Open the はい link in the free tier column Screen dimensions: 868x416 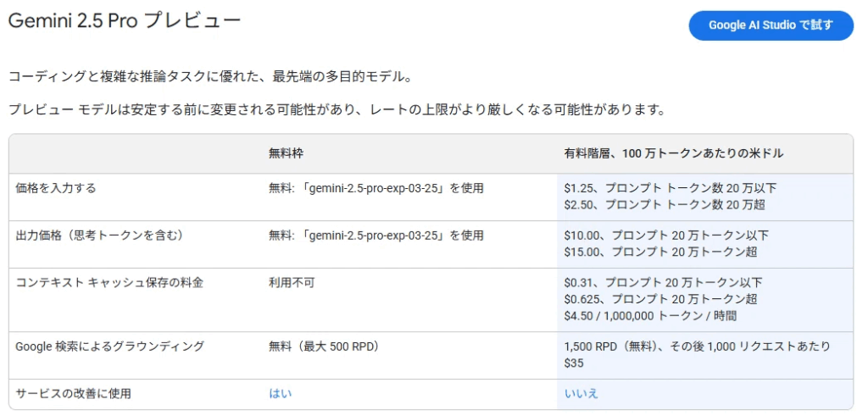[x=280, y=393]
